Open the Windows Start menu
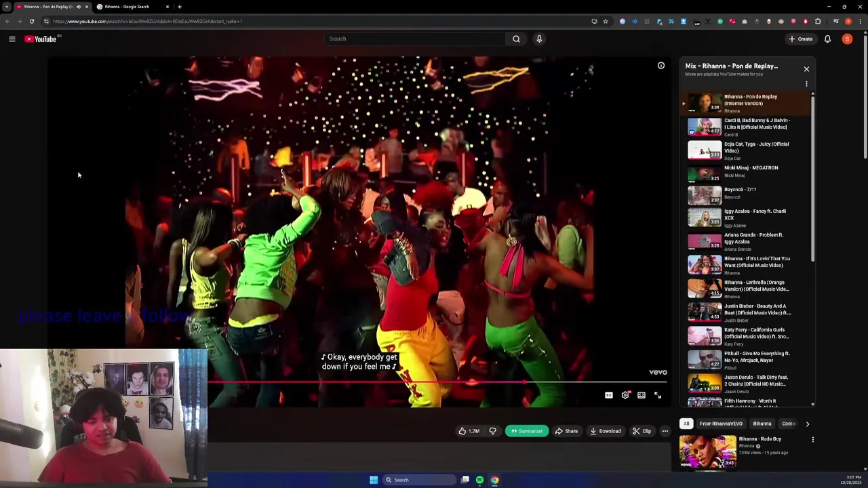The image size is (868, 488). pos(373,480)
